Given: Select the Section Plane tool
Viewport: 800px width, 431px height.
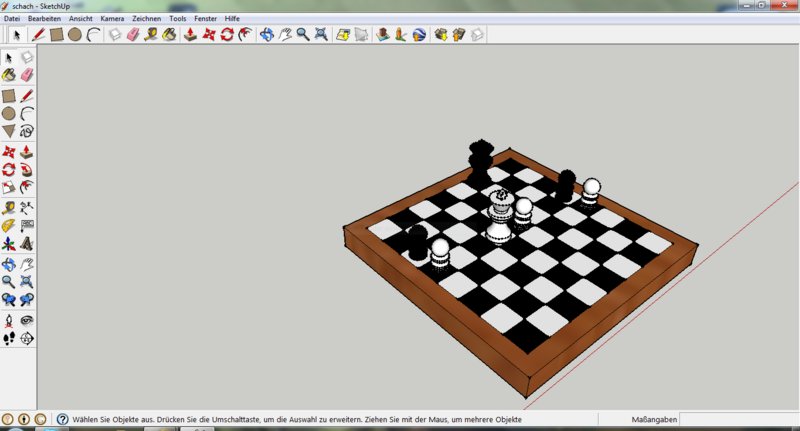Looking at the screenshot, I should (x=27, y=338).
